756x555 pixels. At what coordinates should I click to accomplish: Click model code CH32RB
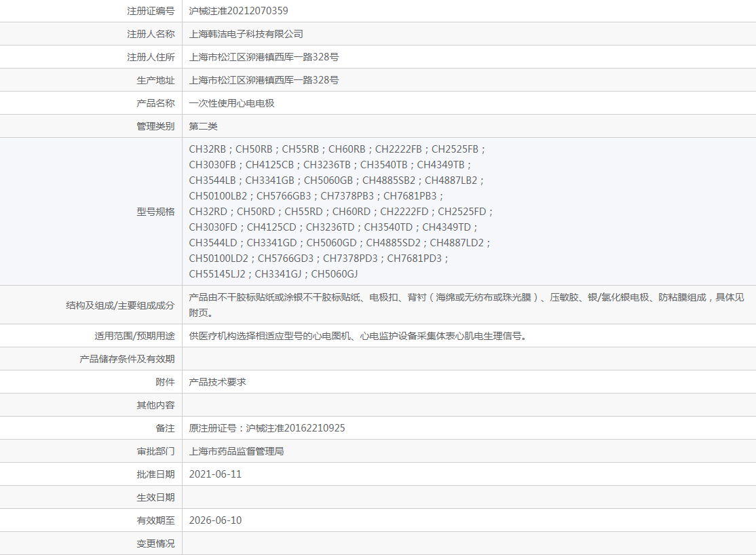[207, 149]
